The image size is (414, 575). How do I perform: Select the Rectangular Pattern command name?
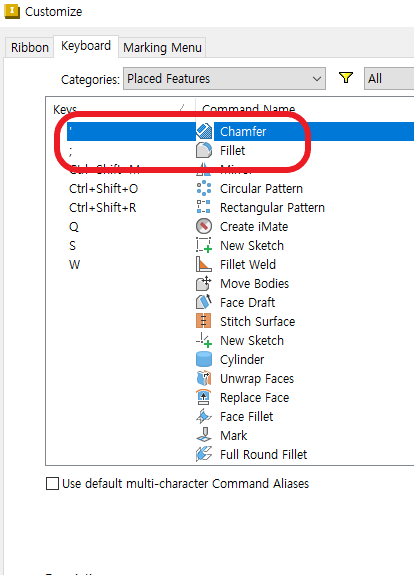coord(272,208)
